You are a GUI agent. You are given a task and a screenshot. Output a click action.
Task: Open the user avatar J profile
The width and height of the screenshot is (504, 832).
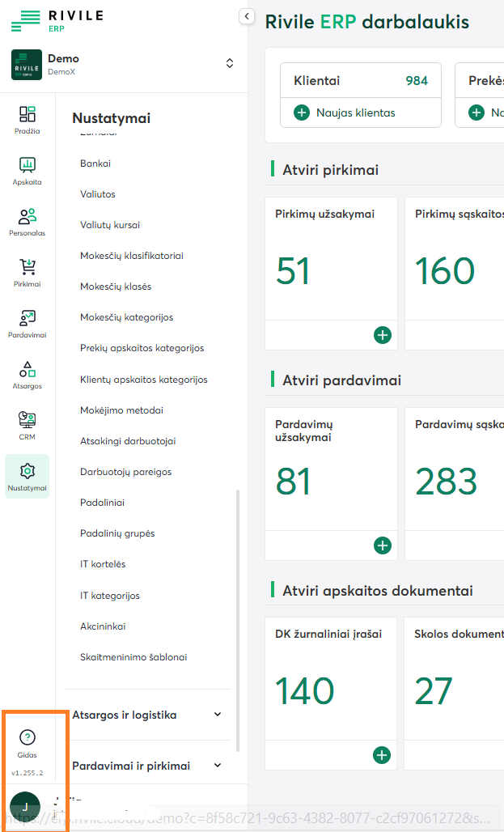click(25, 807)
